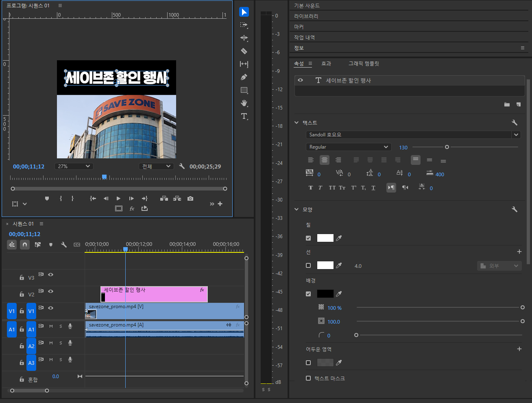Solo the A2 audio track
This screenshot has width=532, height=403.
tap(61, 343)
